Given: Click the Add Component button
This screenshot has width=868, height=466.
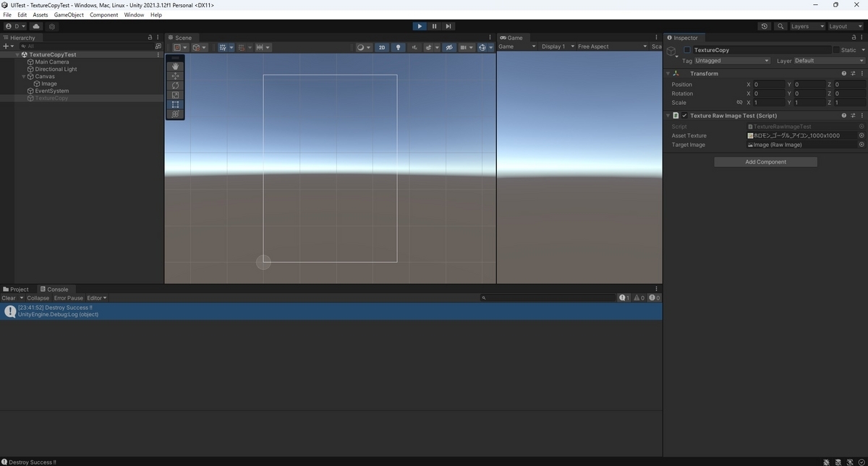Looking at the screenshot, I should click(x=765, y=161).
